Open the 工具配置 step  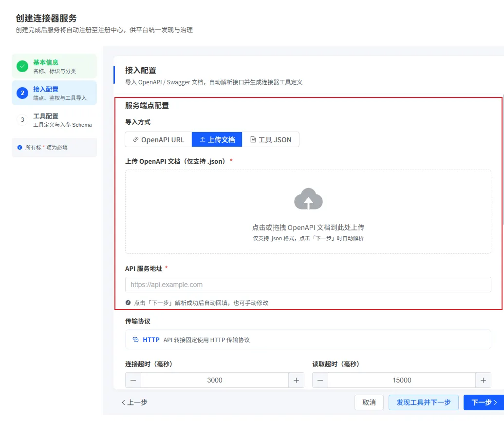coord(55,120)
